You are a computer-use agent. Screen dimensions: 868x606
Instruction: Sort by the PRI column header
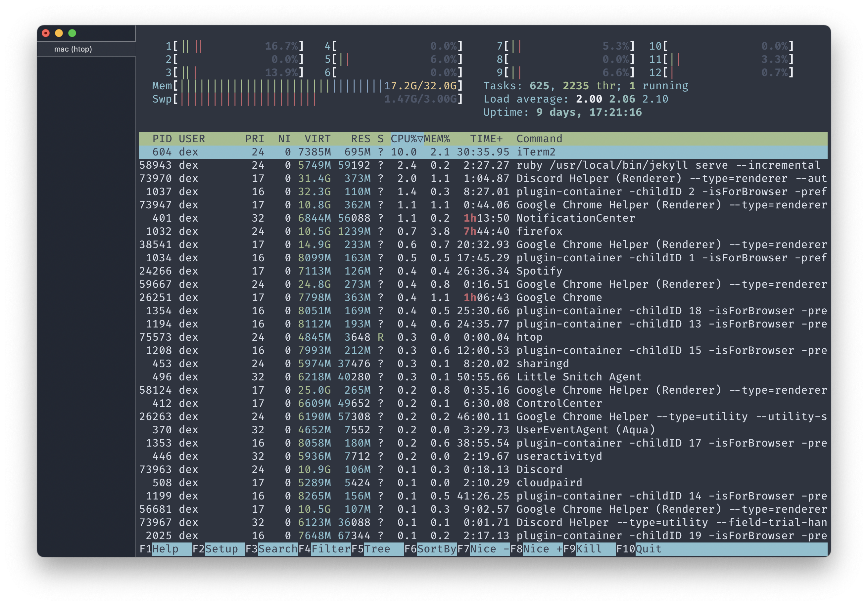coord(255,139)
